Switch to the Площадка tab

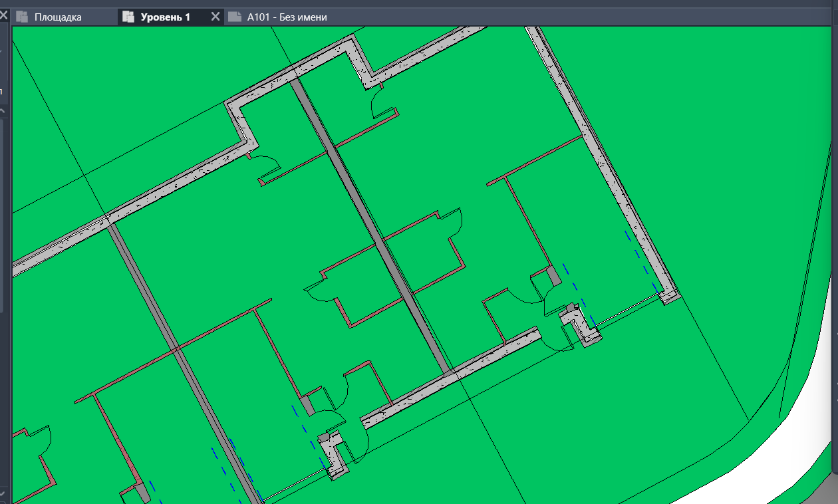57,17
